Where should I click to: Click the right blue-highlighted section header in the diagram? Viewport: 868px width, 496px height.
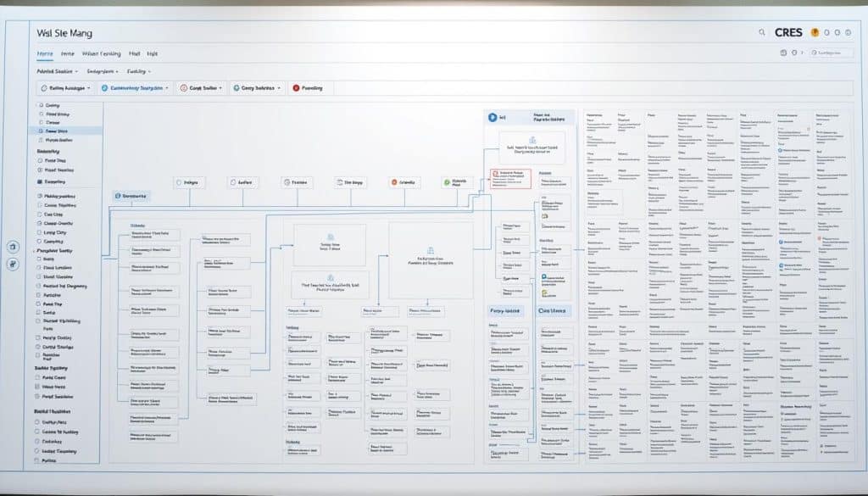(x=553, y=311)
